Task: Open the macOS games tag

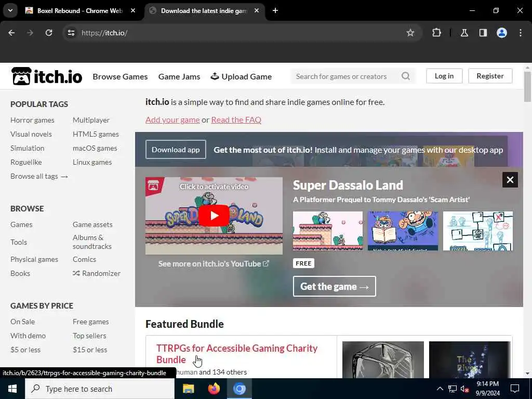Action: [x=95, y=148]
